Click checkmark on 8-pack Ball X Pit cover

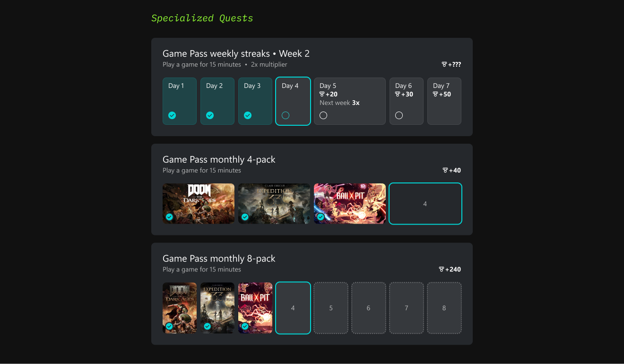(x=245, y=326)
